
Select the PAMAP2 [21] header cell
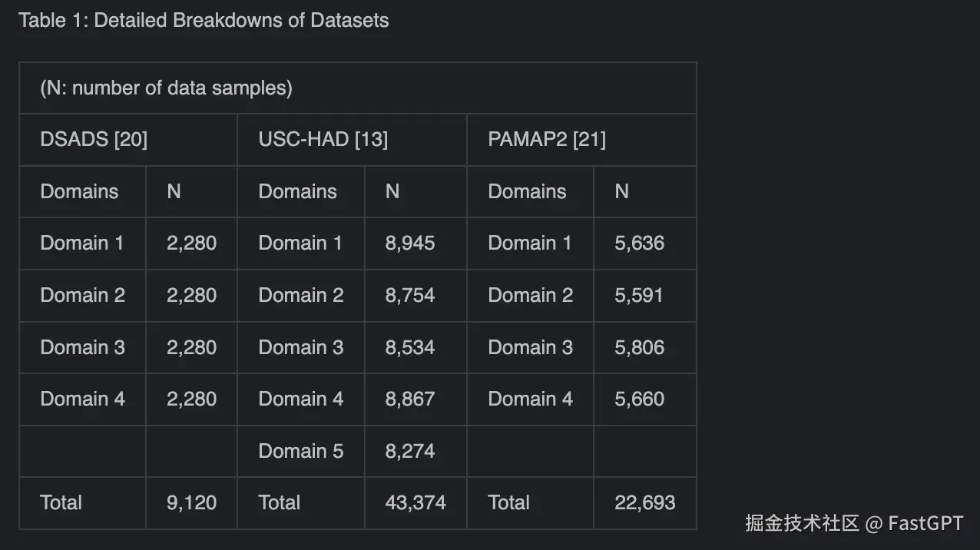pos(547,140)
